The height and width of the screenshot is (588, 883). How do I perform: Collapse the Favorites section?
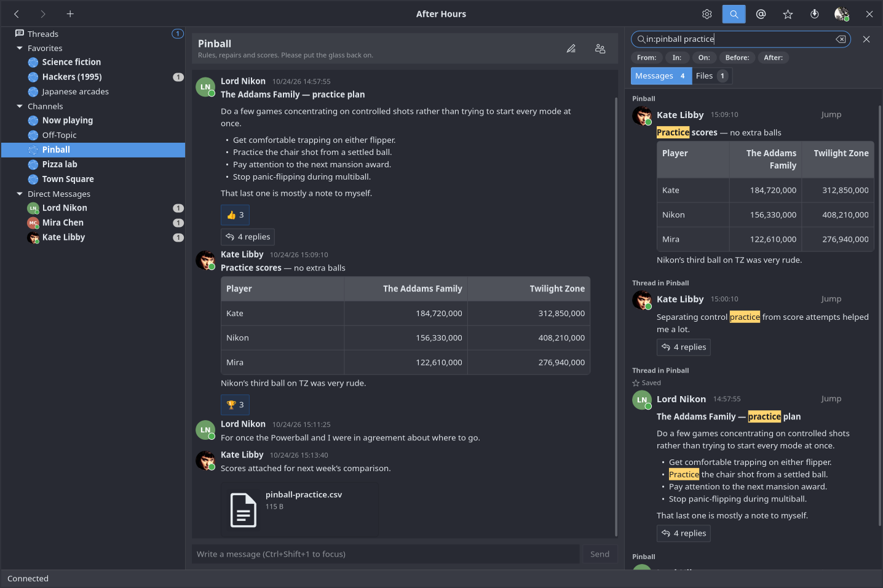(20, 48)
